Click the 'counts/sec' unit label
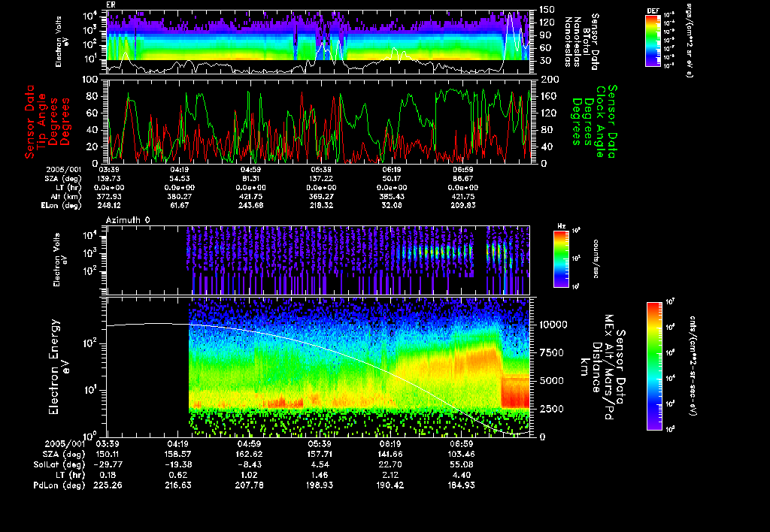The height and width of the screenshot is (532, 770). click(596, 259)
